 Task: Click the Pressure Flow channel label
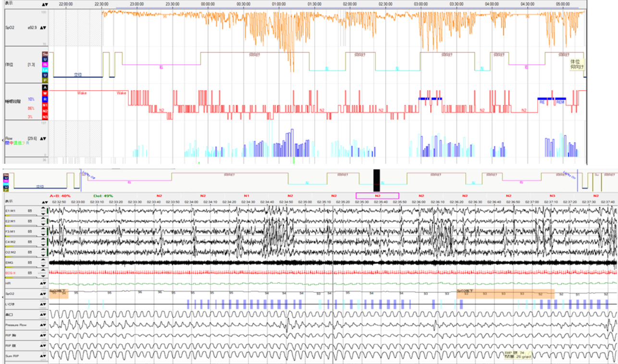coord(16,325)
